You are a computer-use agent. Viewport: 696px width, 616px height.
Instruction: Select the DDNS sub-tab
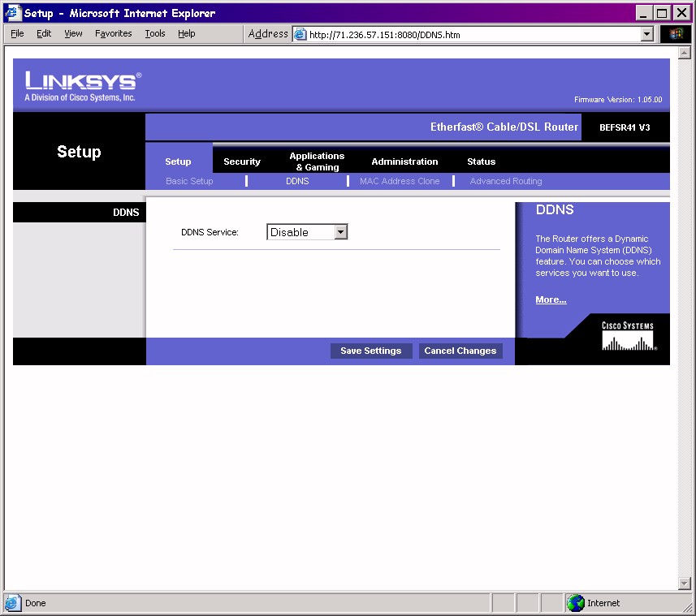pyautogui.click(x=297, y=181)
